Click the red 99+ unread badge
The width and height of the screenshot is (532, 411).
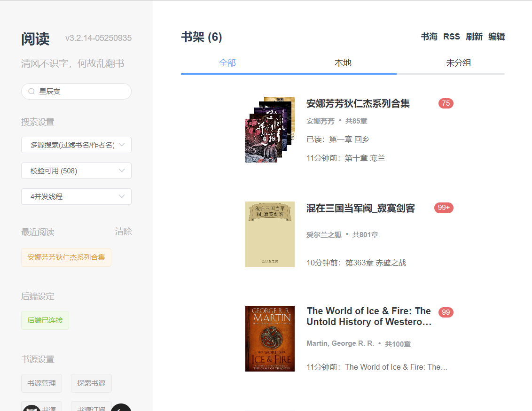click(443, 208)
